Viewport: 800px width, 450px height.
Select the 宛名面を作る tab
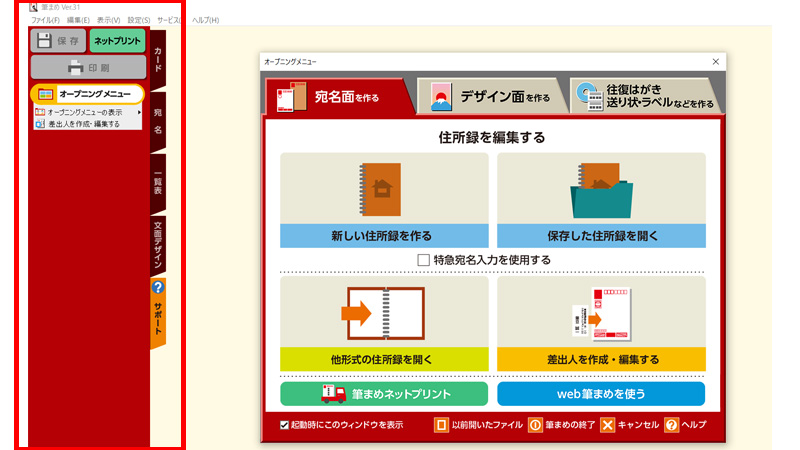(339, 96)
